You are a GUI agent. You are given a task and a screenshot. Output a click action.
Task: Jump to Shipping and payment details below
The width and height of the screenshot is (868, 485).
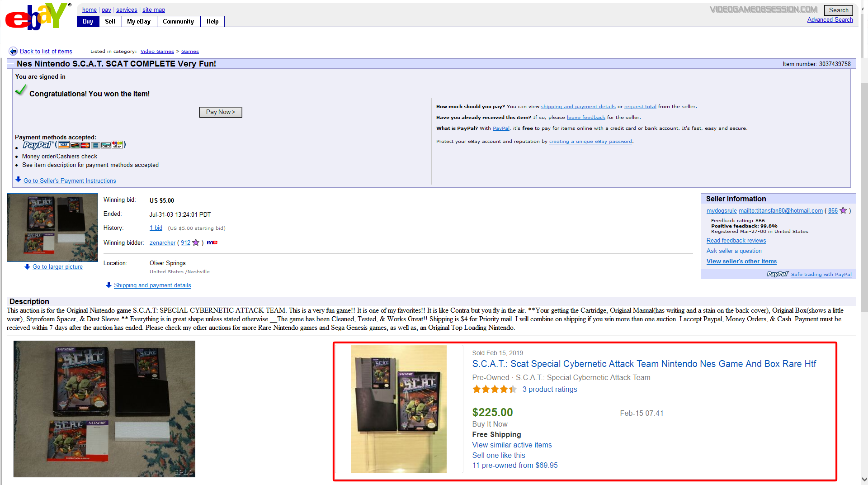(152, 285)
